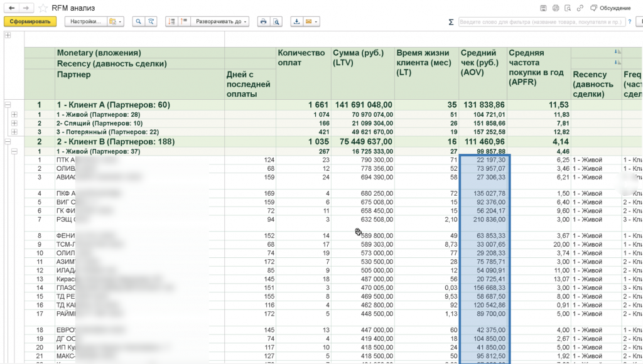Open the Разворачивать до dropdown
Viewport: 643px width, 364px height.
coord(220,21)
